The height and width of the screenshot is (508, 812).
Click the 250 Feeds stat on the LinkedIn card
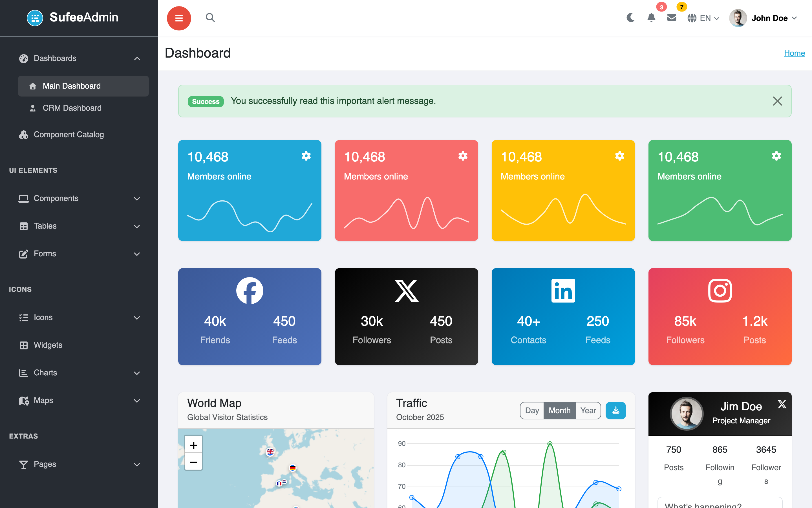(598, 330)
